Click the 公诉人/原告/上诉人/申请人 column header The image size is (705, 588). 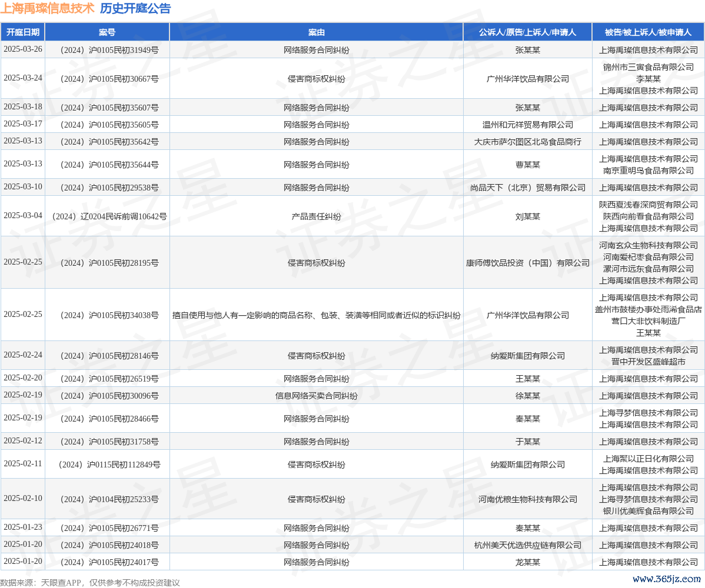(x=527, y=32)
